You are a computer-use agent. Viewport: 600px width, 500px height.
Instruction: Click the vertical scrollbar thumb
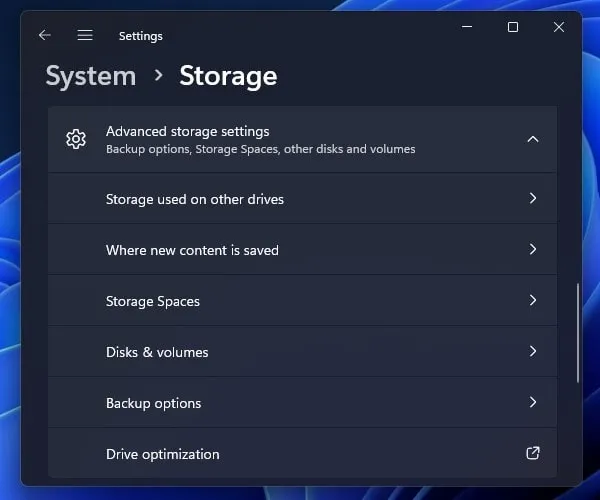(x=577, y=333)
